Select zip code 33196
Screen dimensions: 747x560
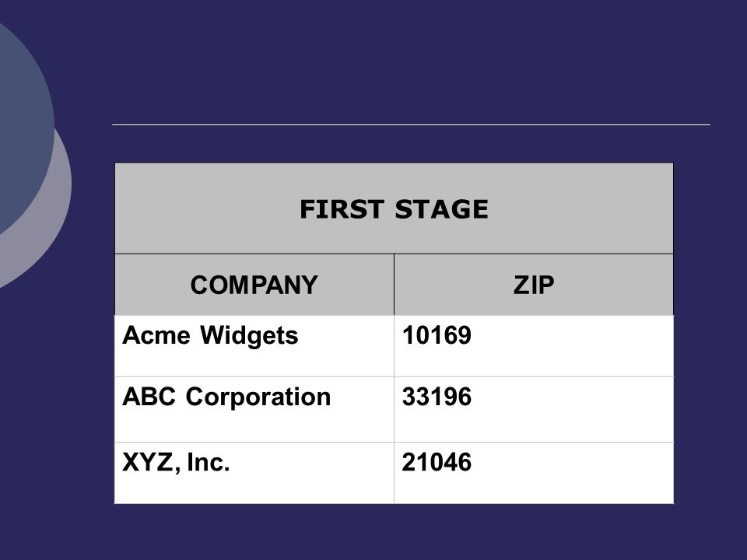pyautogui.click(x=437, y=397)
